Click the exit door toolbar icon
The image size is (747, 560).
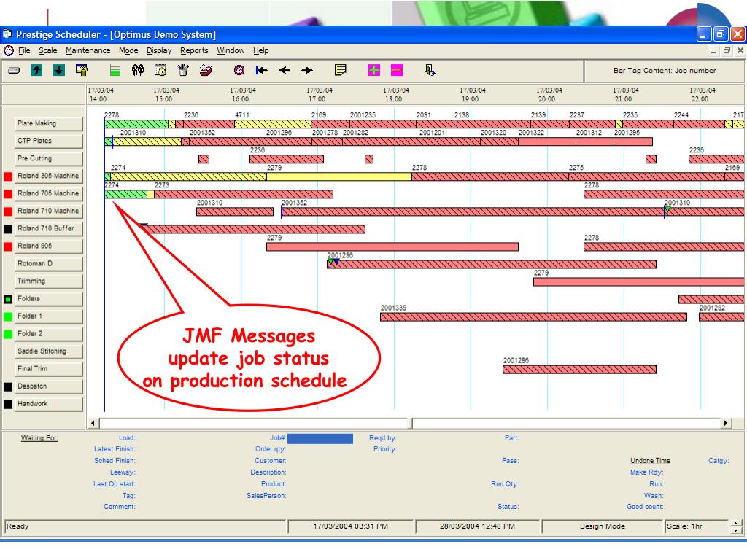click(x=430, y=71)
